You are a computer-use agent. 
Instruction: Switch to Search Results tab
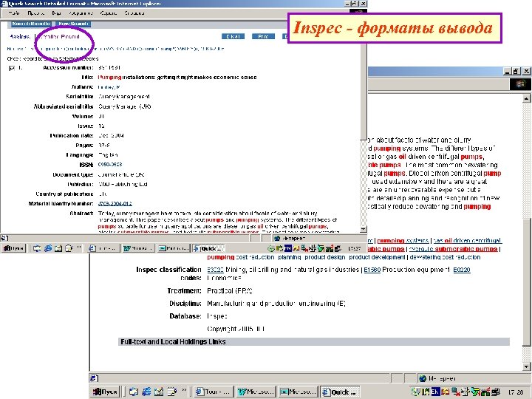tap(31, 24)
